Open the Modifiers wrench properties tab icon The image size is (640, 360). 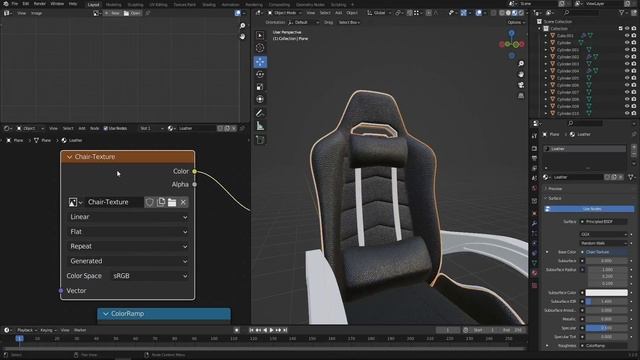534,224
